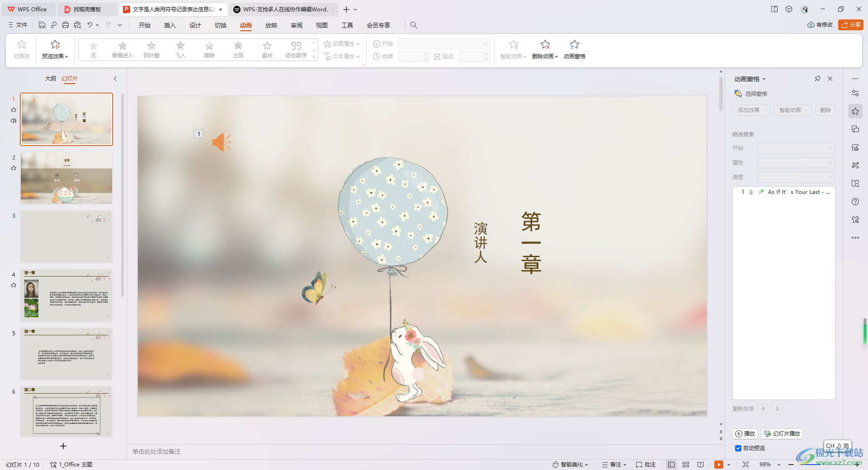Switch to the 设计 design tab
868x470 pixels.
tap(195, 25)
